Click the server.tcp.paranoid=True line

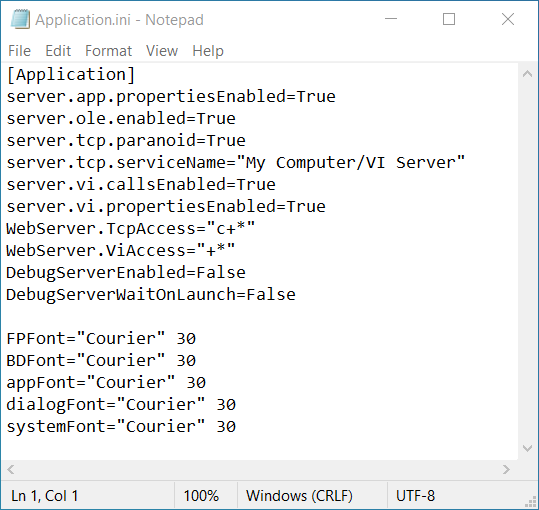click(126, 141)
